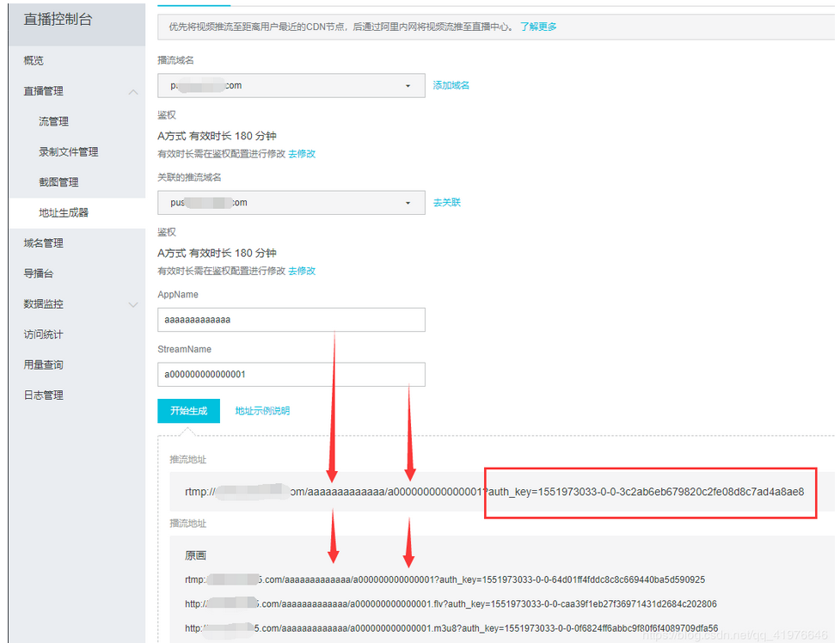This screenshot has width=840, height=643.
Task: Click the 添加域名 link
Action: click(x=451, y=85)
